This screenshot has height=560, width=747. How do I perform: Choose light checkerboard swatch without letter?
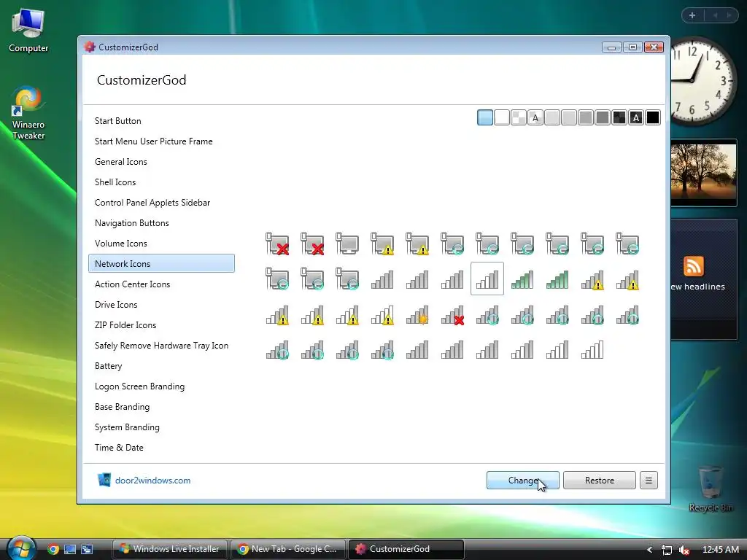click(x=519, y=117)
